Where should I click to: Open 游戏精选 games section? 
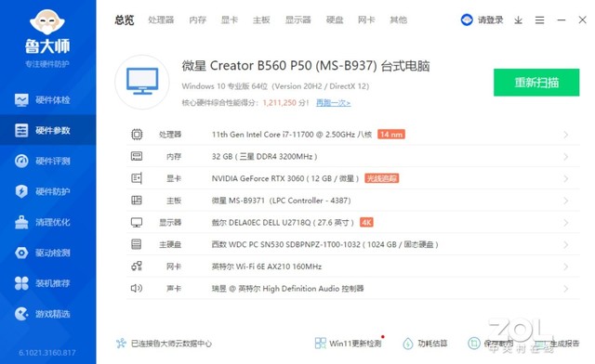[47, 314]
